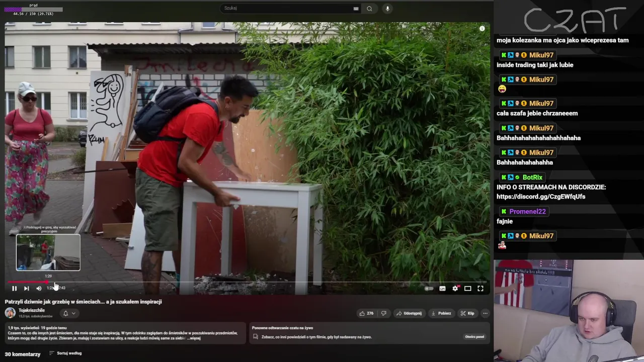Start voice search with the microphone
The image size is (644, 362).
point(387,9)
